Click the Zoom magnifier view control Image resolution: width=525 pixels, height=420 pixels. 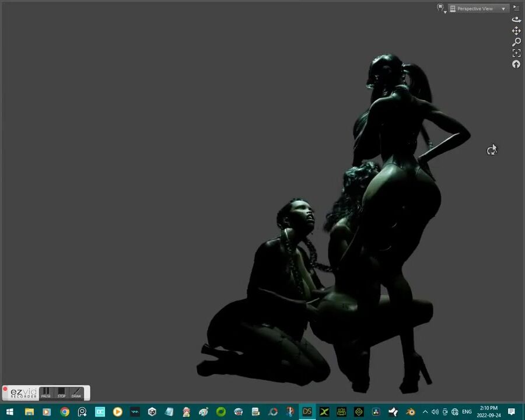[516, 42]
